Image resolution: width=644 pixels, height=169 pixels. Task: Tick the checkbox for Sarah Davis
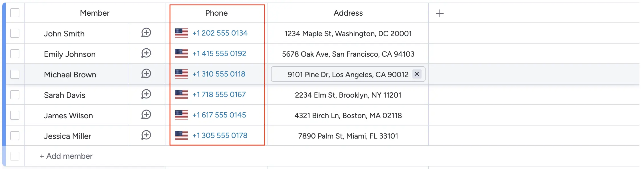tap(15, 95)
